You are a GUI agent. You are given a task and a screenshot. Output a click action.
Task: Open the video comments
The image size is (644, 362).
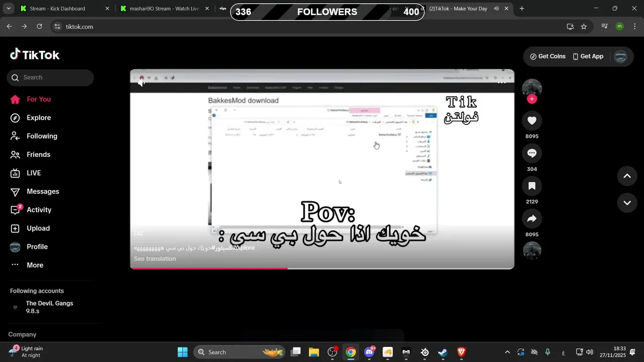[x=532, y=153]
